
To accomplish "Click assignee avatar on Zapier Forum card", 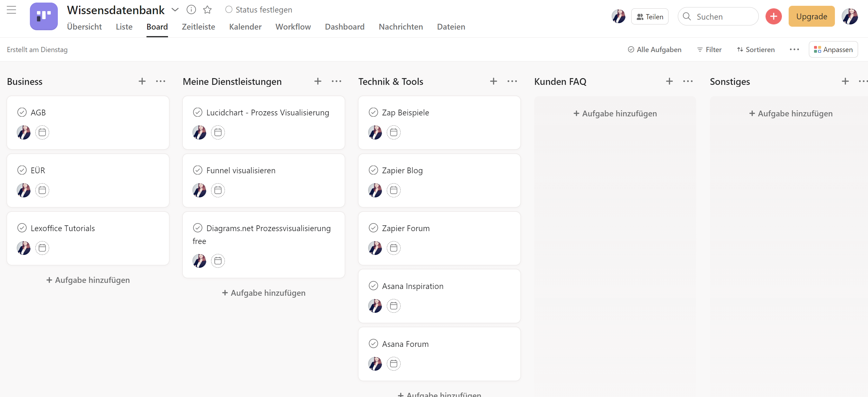I will pyautogui.click(x=375, y=248).
